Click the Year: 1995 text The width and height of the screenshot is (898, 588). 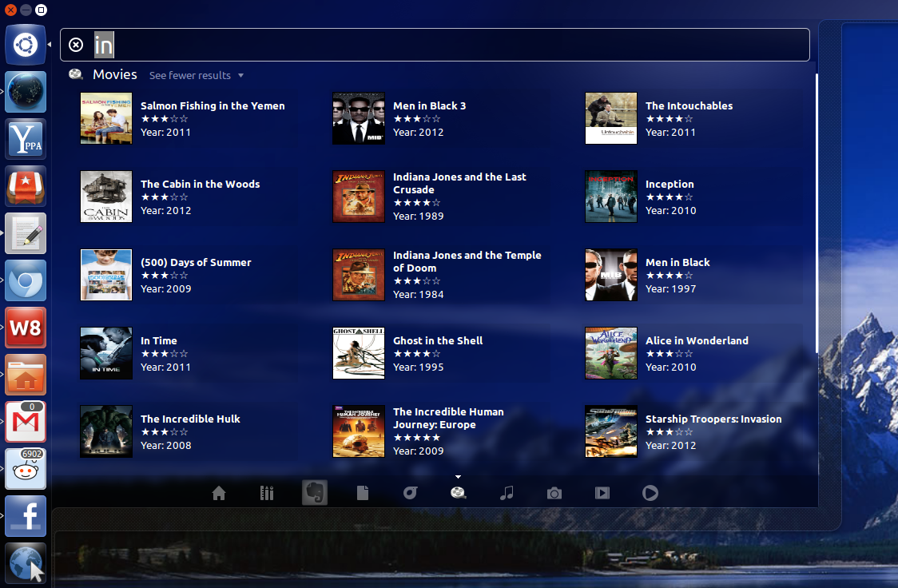pyautogui.click(x=418, y=367)
